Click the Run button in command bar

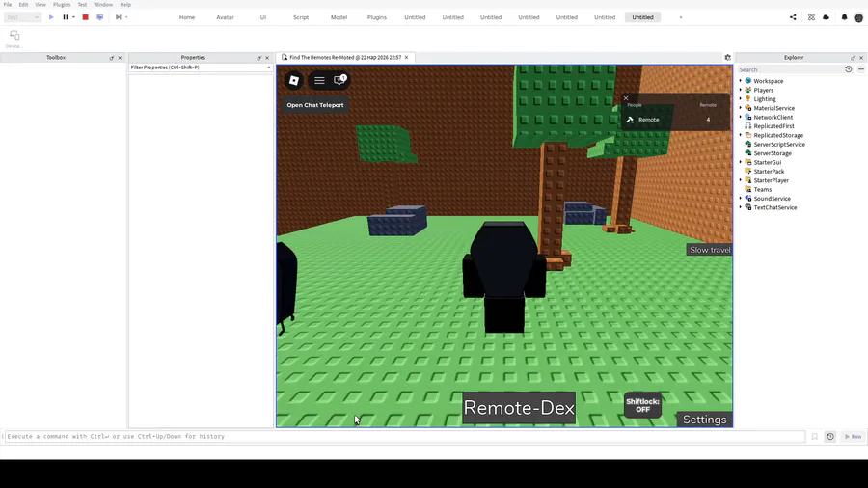point(854,437)
